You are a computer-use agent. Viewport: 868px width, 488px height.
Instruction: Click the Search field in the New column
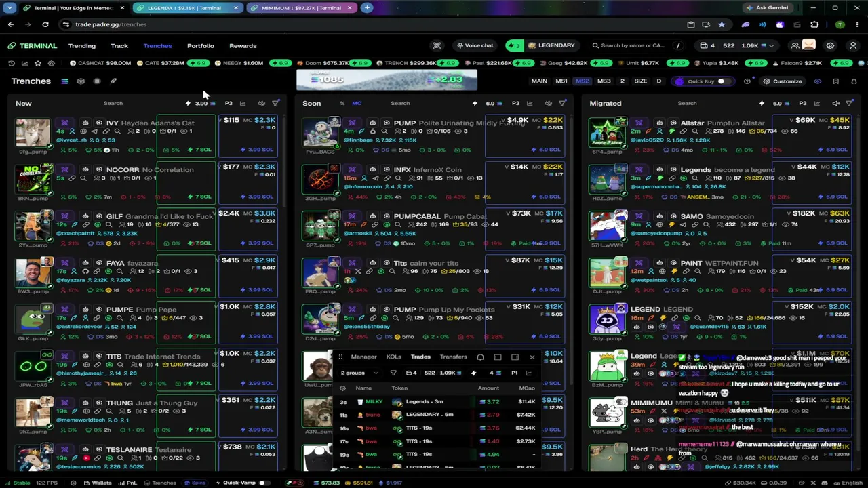pos(113,104)
